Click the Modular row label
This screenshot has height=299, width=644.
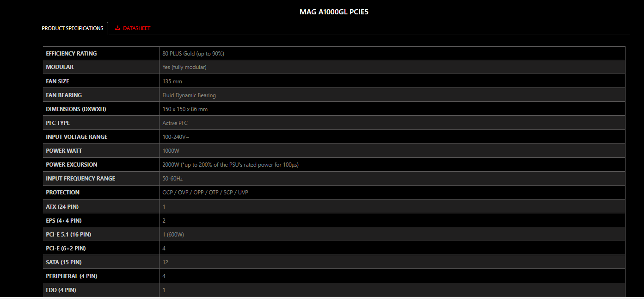pos(60,67)
